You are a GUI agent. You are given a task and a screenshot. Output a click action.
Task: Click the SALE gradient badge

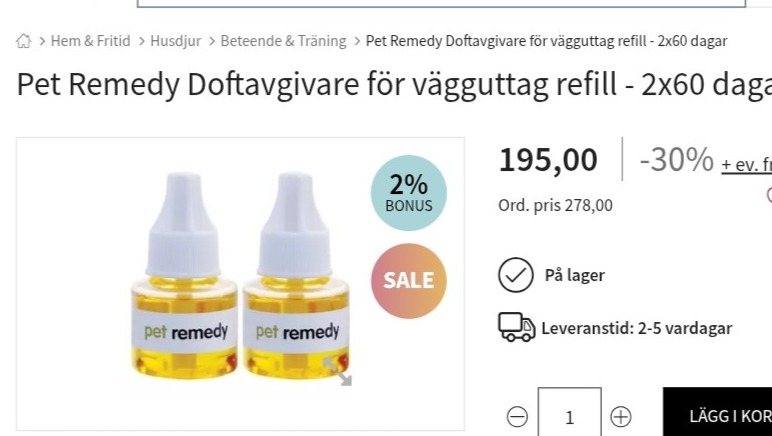point(409,280)
